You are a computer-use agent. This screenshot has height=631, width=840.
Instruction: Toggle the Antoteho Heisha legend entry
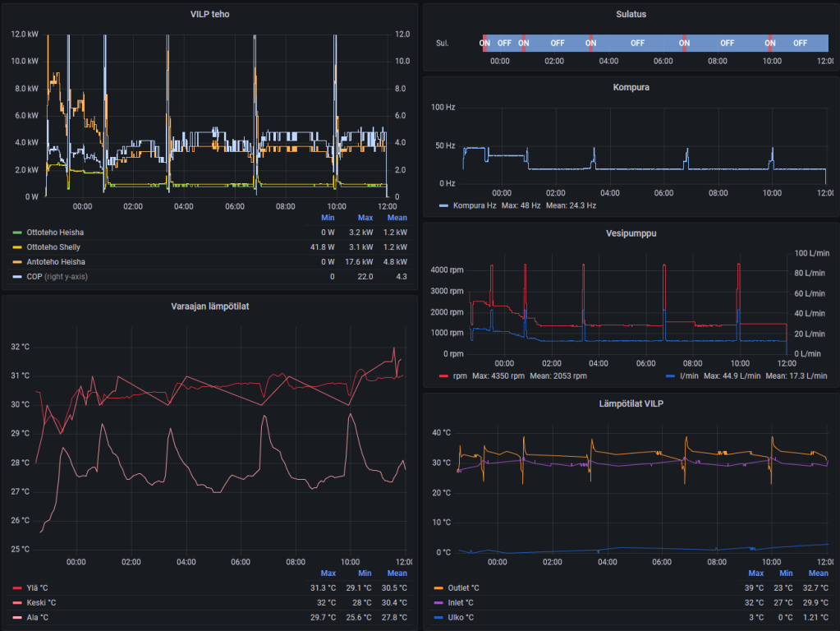tap(55, 262)
